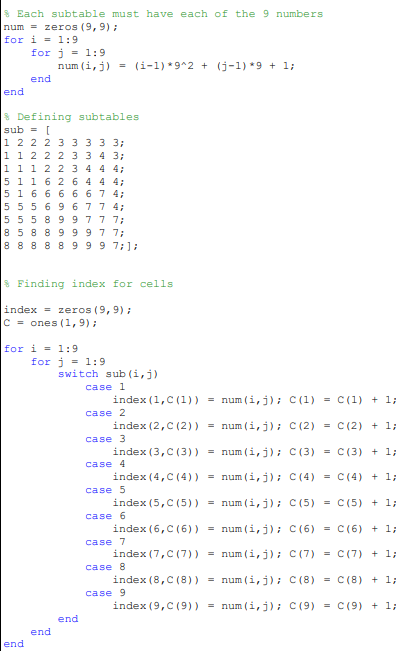The width and height of the screenshot is (420, 651).
Task: Click the 'index(1,C(1))' assignment line
Action: [255, 400]
